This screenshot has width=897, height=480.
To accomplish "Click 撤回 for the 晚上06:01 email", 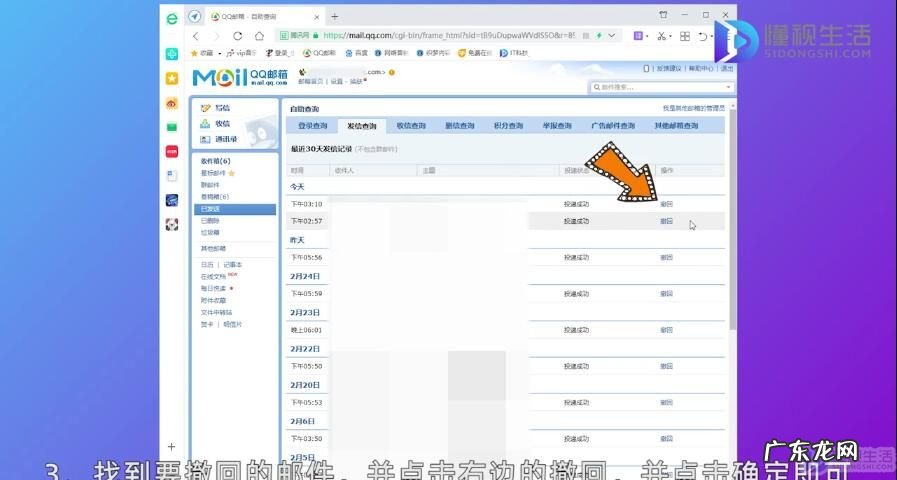I will pos(666,330).
